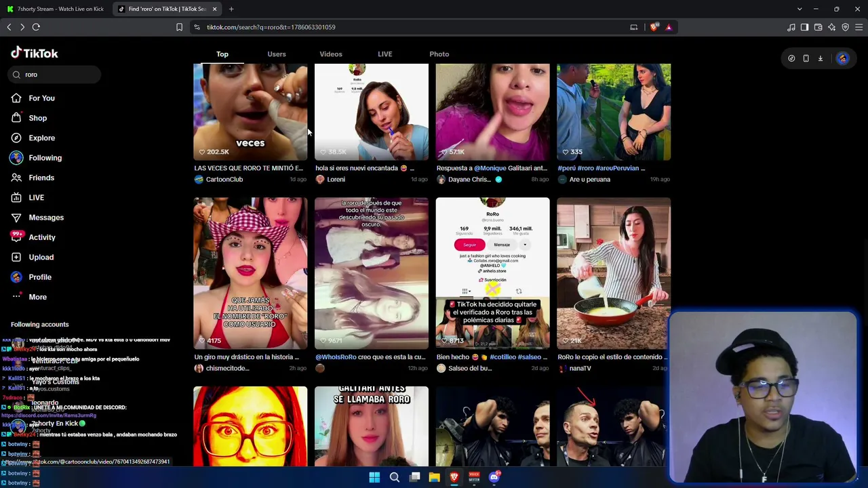
Task: Open Discord from the taskbar
Action: tap(494, 477)
